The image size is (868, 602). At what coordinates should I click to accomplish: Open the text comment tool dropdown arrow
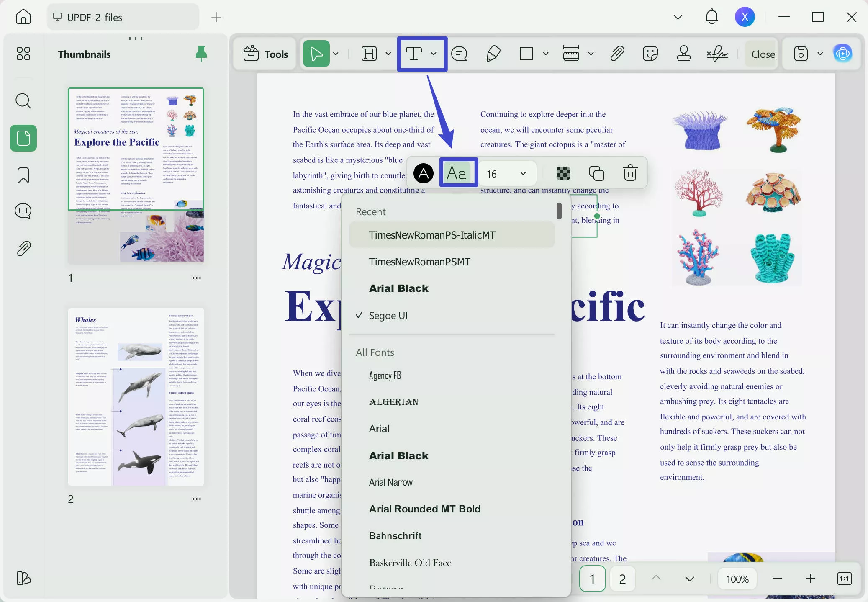[434, 54]
